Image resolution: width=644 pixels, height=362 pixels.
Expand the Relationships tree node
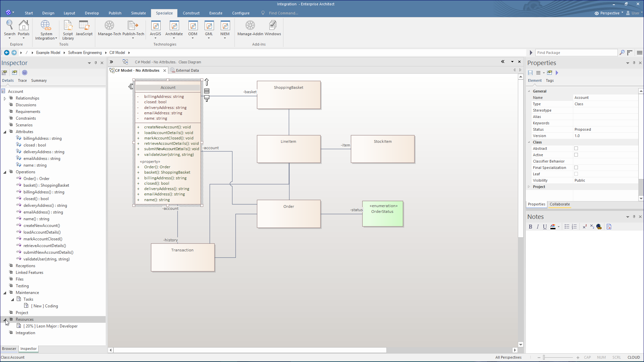(5, 99)
